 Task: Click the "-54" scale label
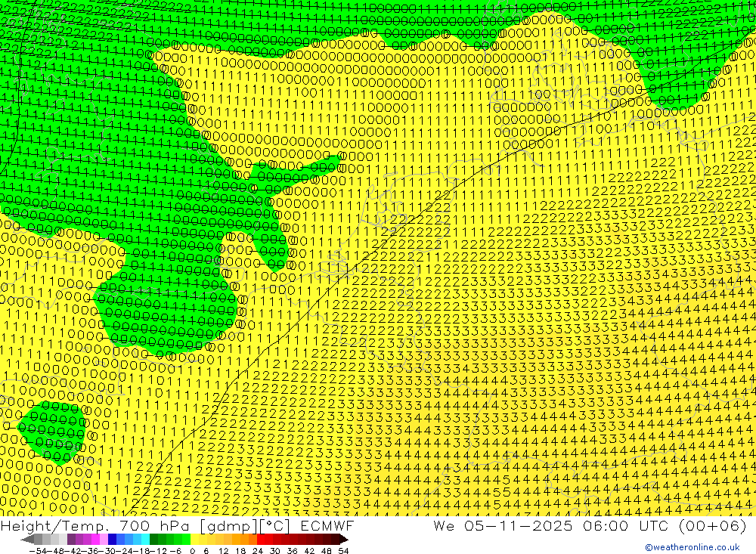(38, 551)
